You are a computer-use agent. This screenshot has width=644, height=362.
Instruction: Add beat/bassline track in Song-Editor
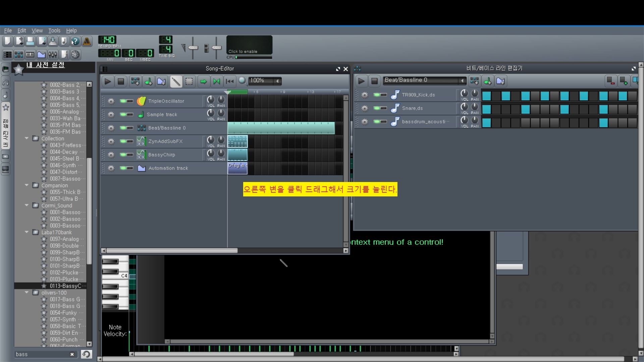point(135,81)
